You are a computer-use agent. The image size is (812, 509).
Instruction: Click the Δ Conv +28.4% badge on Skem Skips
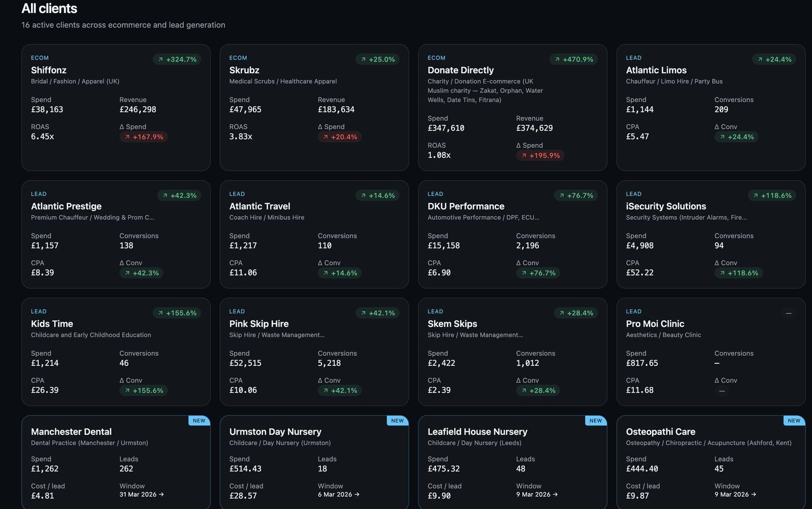point(538,391)
